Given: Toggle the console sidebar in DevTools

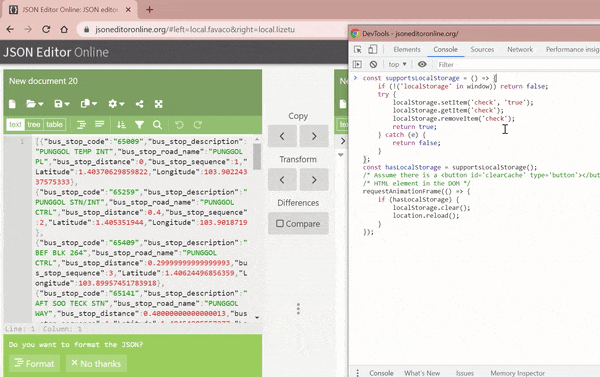Looking at the screenshot, I should point(357,64).
